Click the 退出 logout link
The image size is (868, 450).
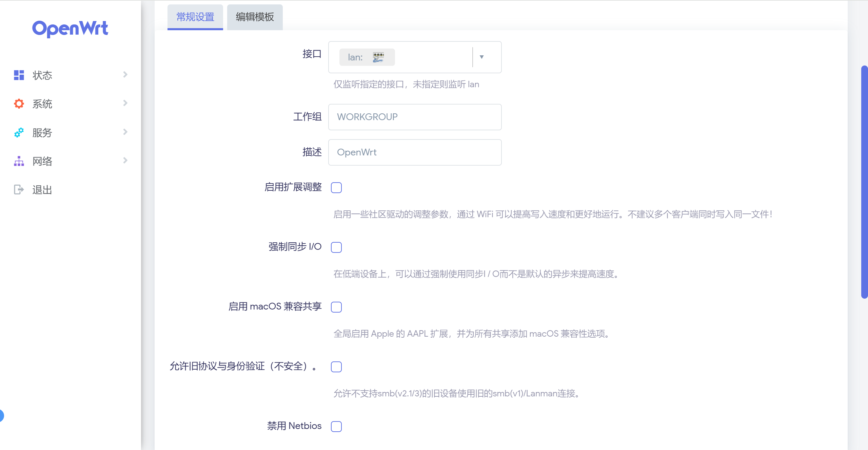pyautogui.click(x=42, y=190)
